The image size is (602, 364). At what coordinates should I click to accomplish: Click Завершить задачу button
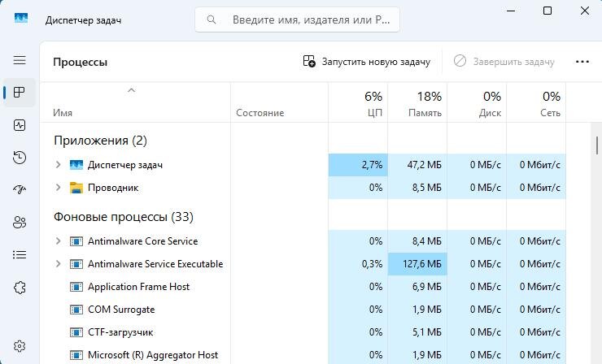pyautogui.click(x=504, y=62)
